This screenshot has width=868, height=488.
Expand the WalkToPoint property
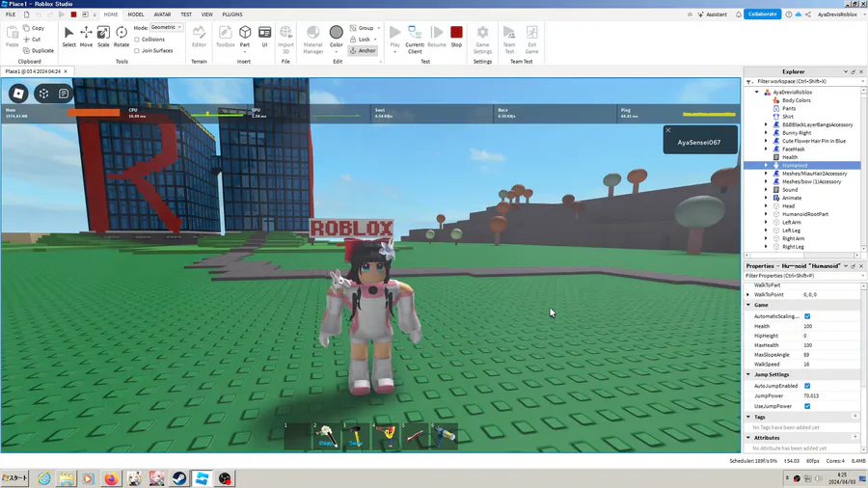(x=748, y=295)
